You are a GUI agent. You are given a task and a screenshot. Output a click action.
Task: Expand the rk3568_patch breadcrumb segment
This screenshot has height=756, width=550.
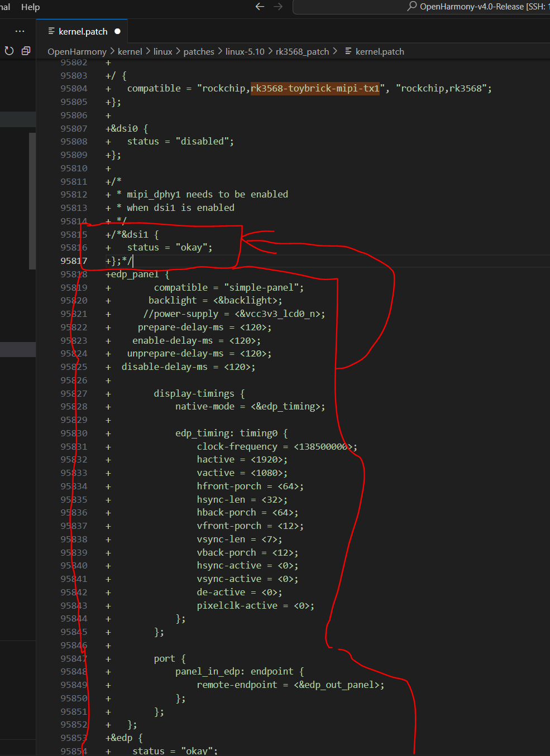(302, 51)
